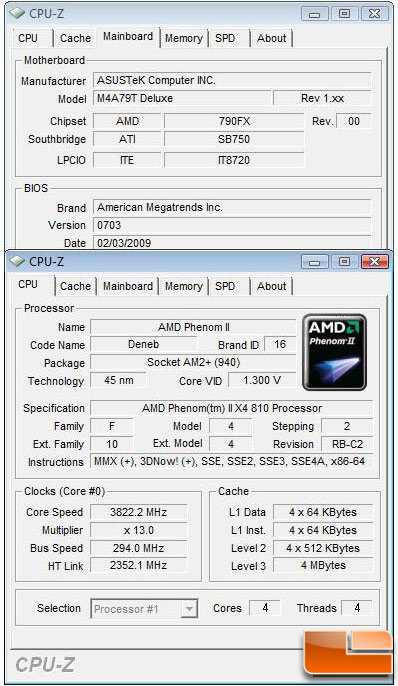398x686 pixels.
Task: Select the CPU tab in the front window
Action: click(x=28, y=284)
